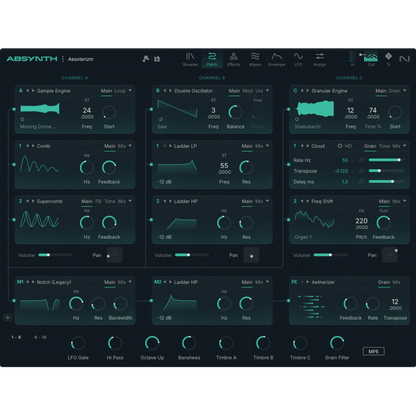Open the three-dot menu beside ABSYNTH logo
The width and height of the screenshot is (416, 416).
coord(63,59)
